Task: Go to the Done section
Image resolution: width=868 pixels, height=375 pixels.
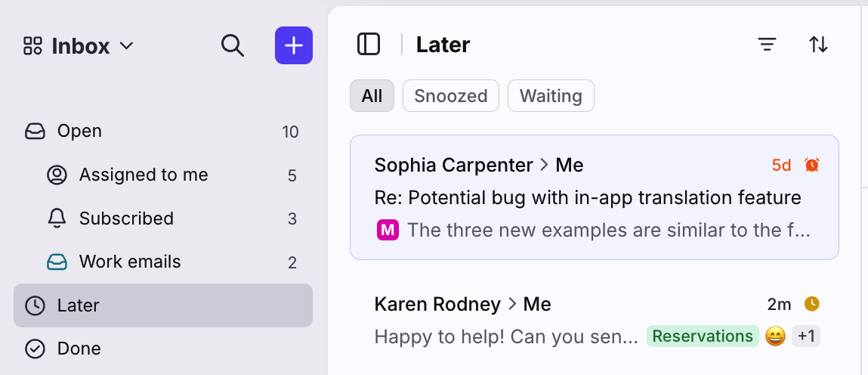Action: (x=162, y=349)
